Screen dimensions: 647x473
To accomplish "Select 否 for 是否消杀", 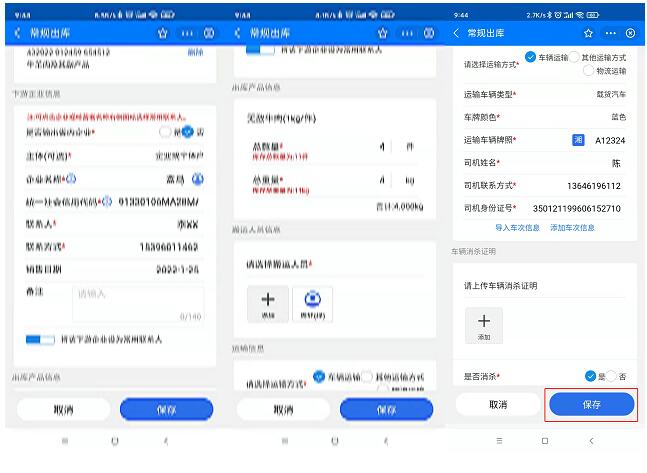I will (612, 376).
